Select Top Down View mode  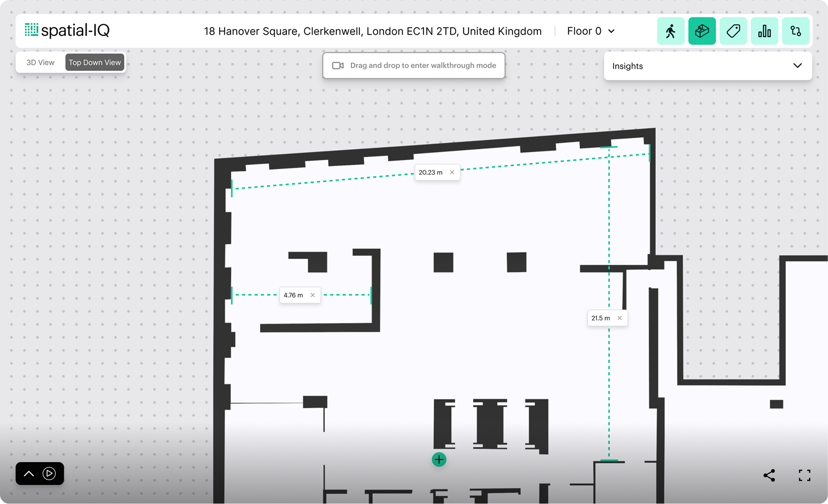pyautogui.click(x=95, y=62)
